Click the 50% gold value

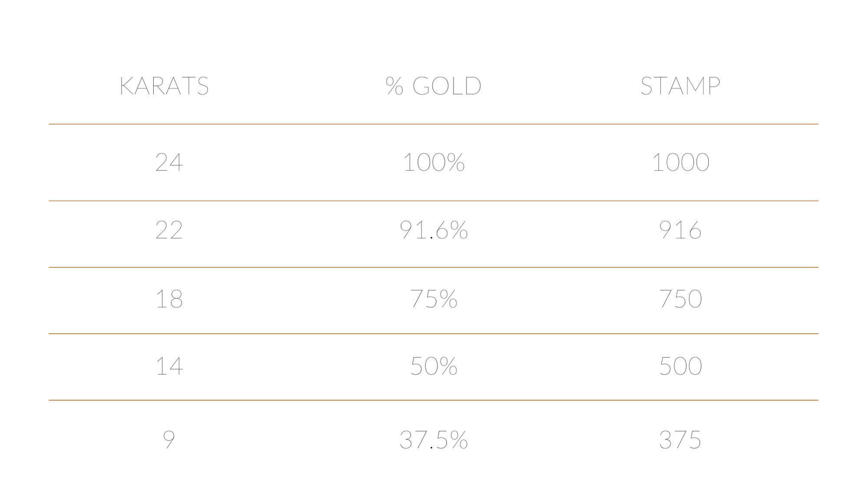[434, 366]
